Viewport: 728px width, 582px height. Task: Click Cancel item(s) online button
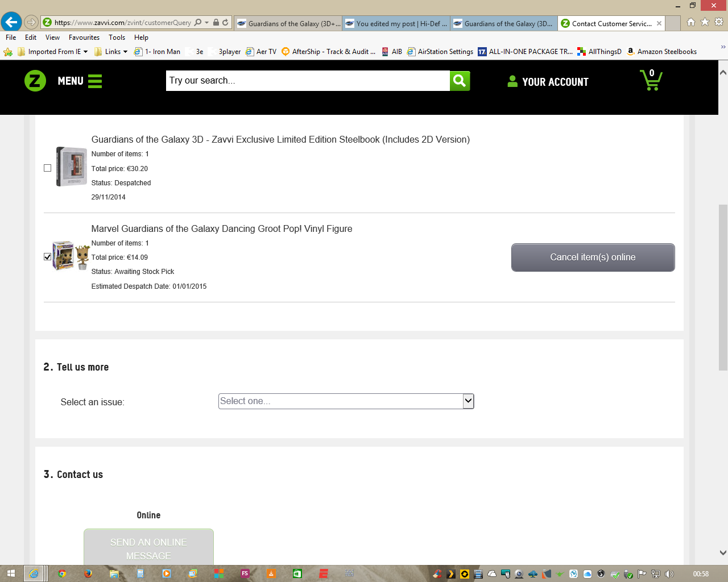[593, 257]
